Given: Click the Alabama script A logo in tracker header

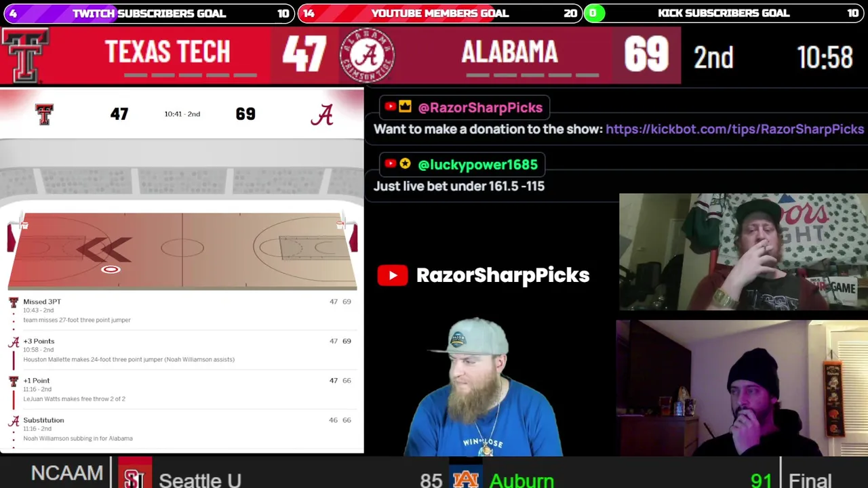Looking at the screenshot, I should [322, 115].
